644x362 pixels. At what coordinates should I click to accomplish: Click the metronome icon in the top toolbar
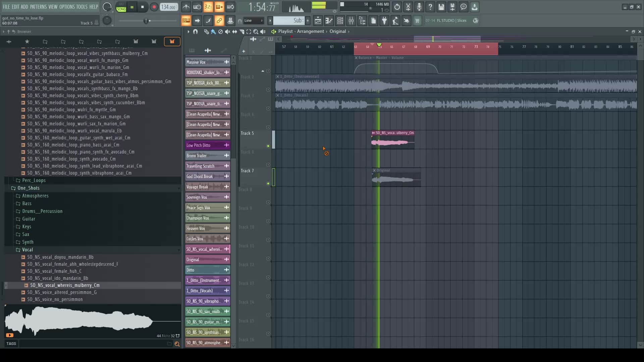pyautogui.click(x=186, y=7)
